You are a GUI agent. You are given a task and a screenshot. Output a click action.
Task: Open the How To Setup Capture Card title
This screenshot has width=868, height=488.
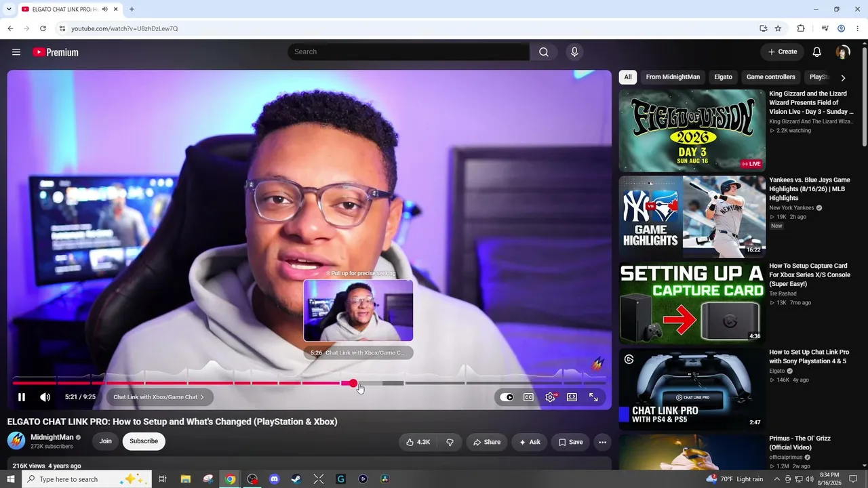(x=810, y=275)
